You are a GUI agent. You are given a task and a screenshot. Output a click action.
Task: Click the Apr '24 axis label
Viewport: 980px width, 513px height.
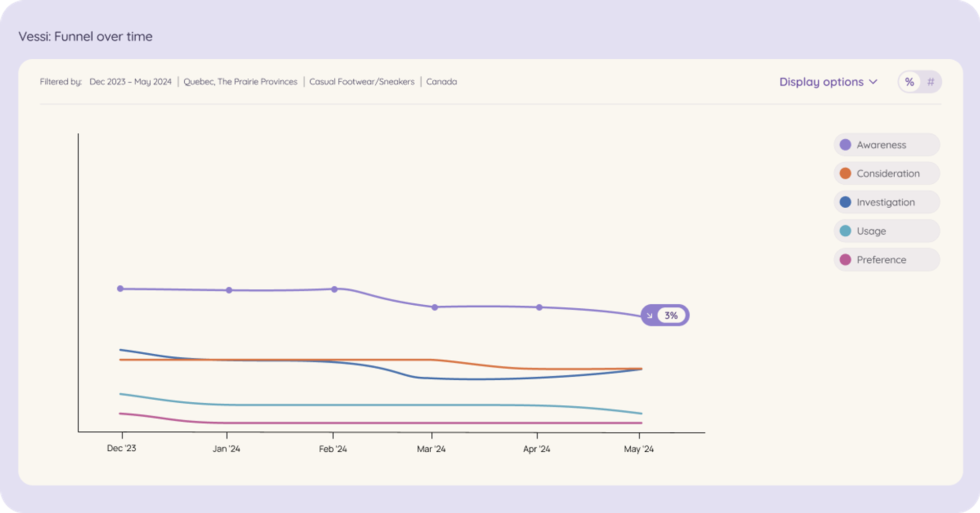[x=536, y=449]
